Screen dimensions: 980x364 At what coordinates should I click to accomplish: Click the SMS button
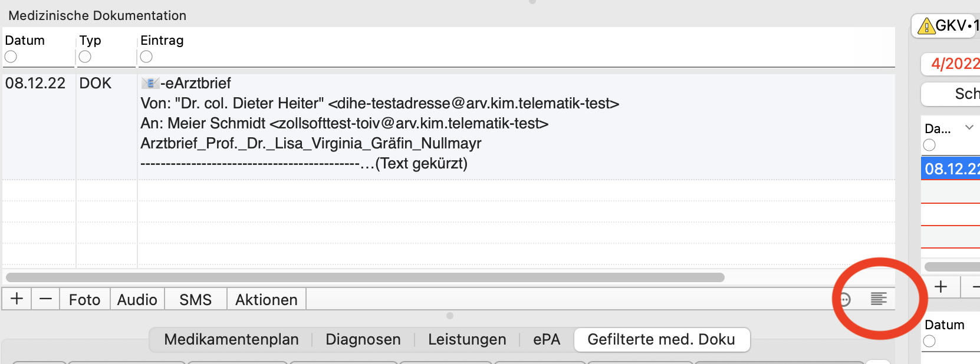tap(196, 299)
